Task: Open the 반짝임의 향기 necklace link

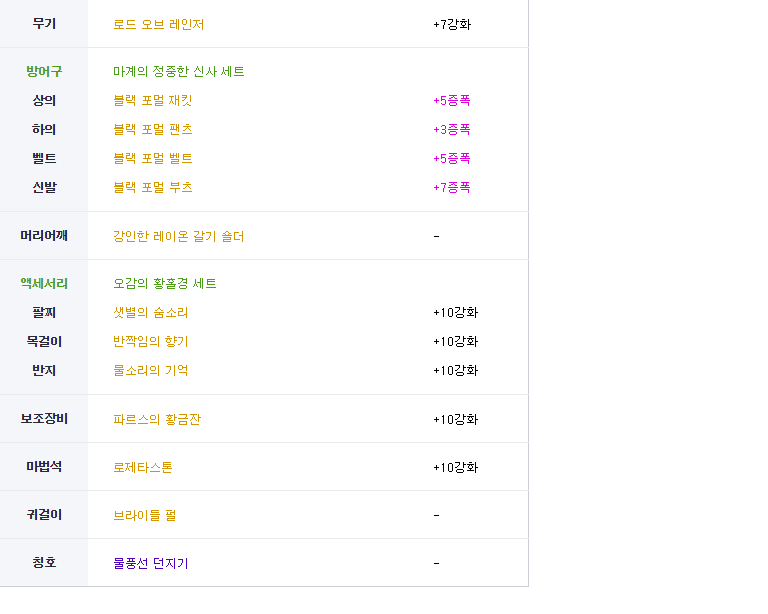Action: [x=151, y=342]
